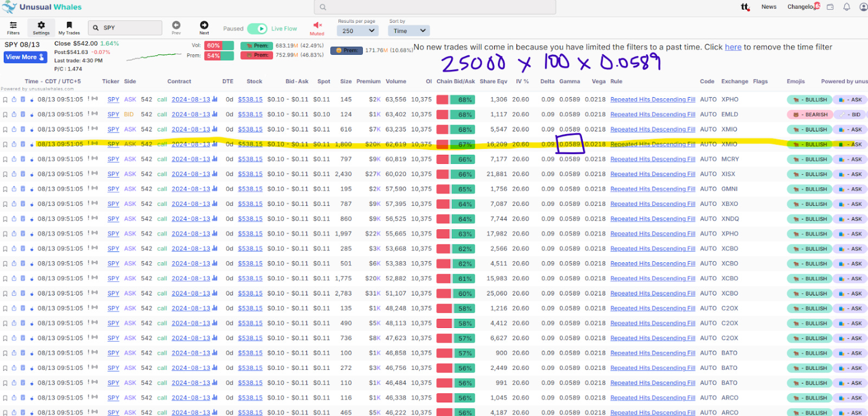
Task: Click trash icon on size 616 row
Action: click(x=23, y=130)
